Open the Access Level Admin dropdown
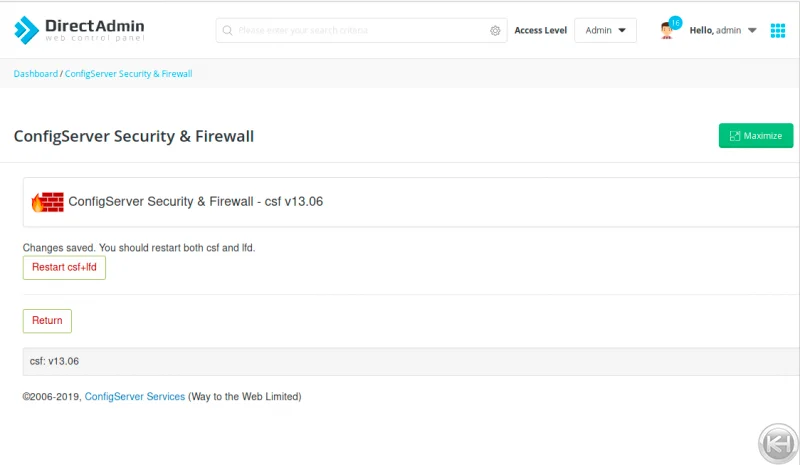The image size is (800, 465). (x=605, y=31)
